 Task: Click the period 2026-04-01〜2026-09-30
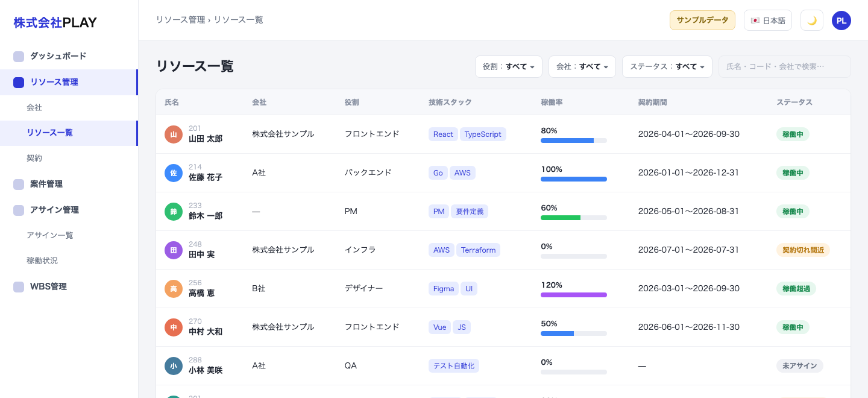point(689,134)
